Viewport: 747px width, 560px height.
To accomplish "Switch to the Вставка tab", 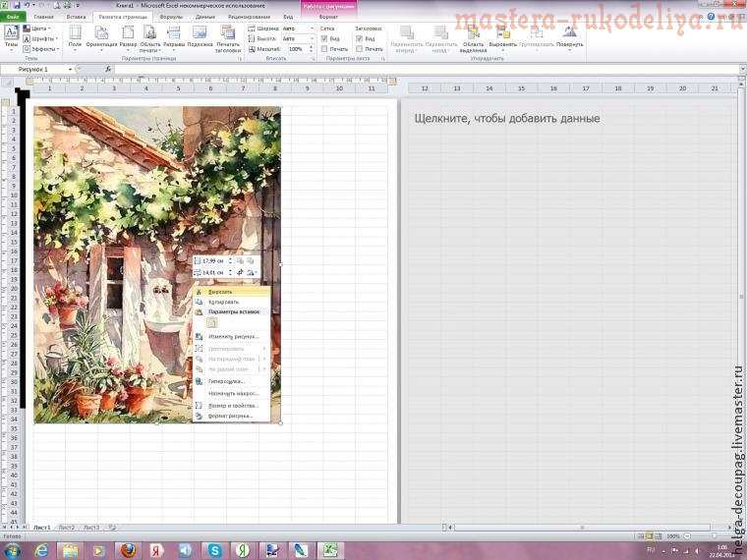I will (77, 17).
